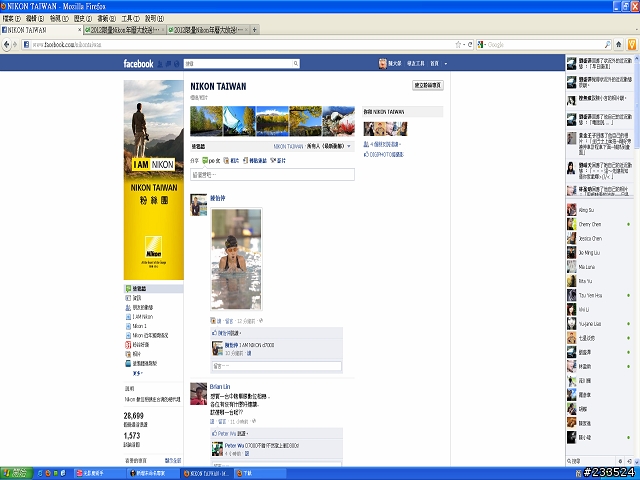The image size is (640, 480).
Task: Click the browser forward arrow
Action: [15, 44]
